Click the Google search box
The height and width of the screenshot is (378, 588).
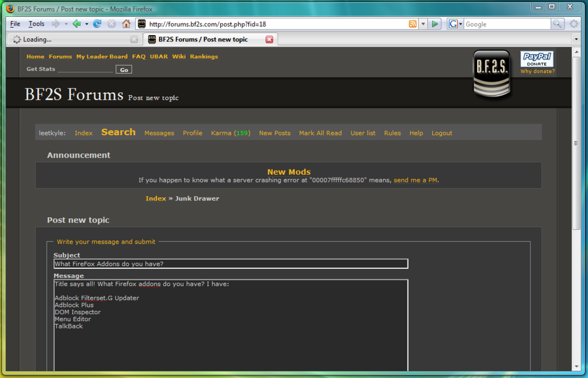(507, 24)
